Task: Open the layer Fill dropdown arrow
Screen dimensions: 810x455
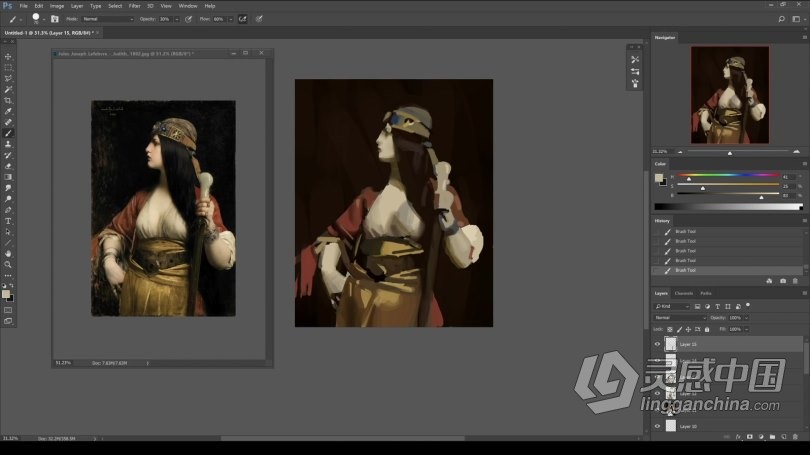Action: click(746, 330)
